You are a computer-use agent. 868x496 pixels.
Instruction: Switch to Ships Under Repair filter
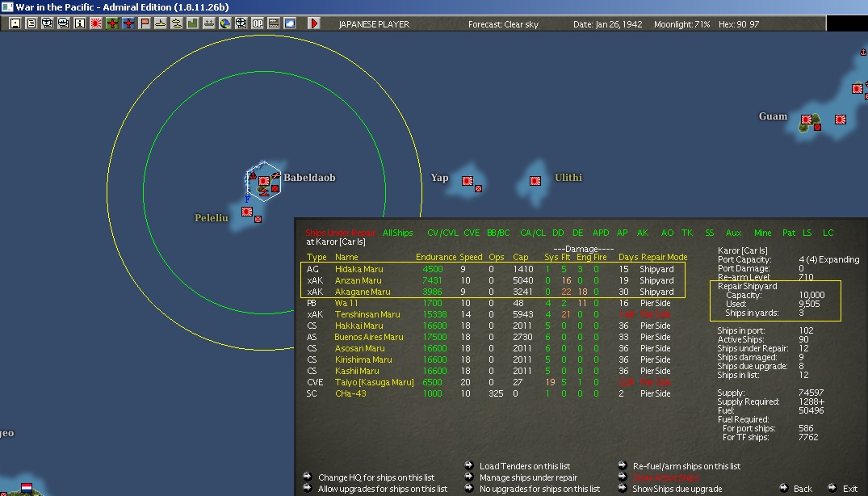point(341,233)
